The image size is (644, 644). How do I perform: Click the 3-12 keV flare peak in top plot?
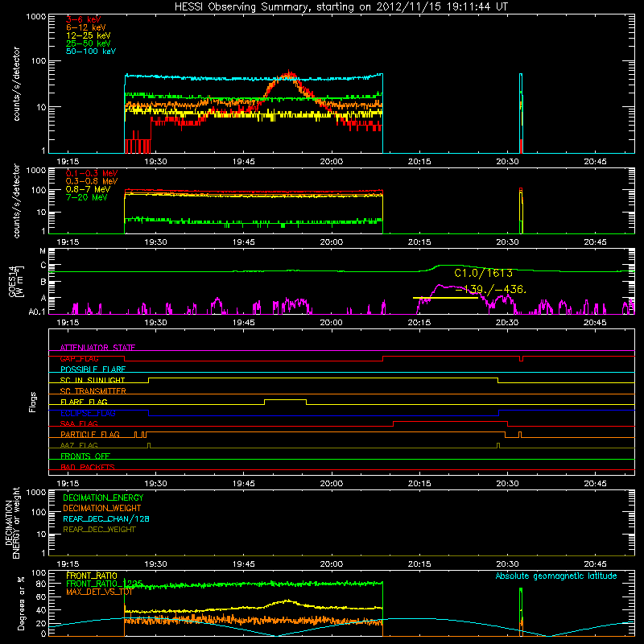pos(289,75)
